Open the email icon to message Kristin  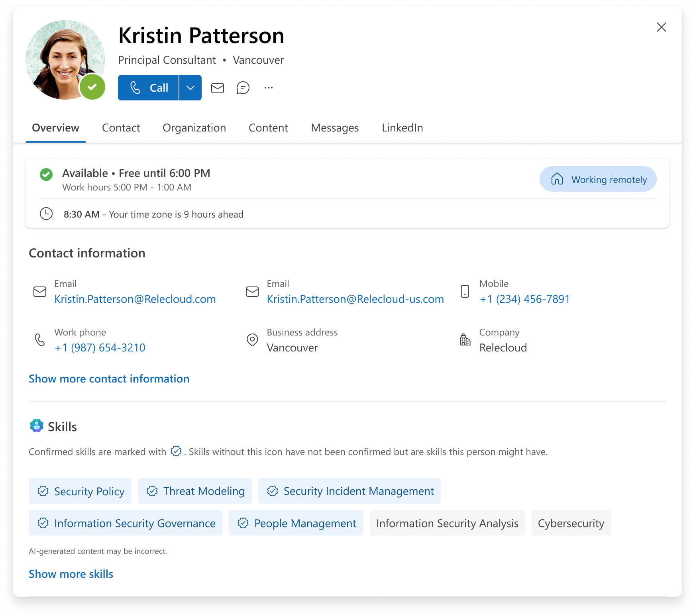[218, 88]
